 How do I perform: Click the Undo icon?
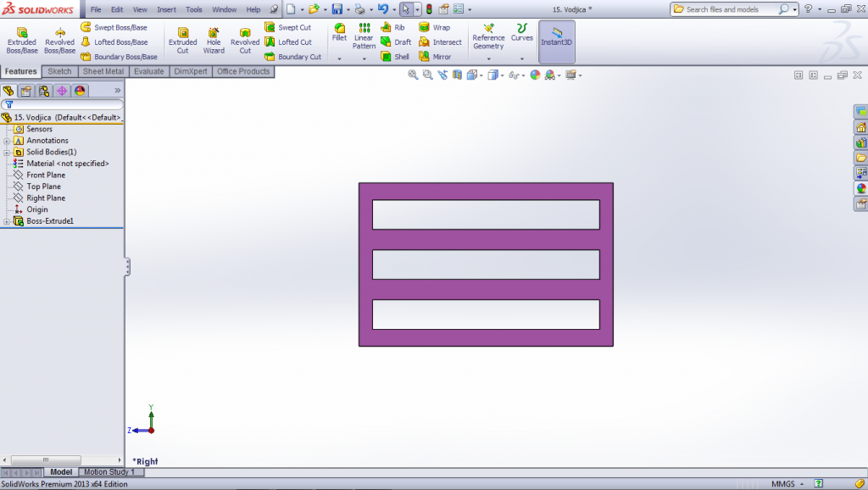click(x=383, y=8)
